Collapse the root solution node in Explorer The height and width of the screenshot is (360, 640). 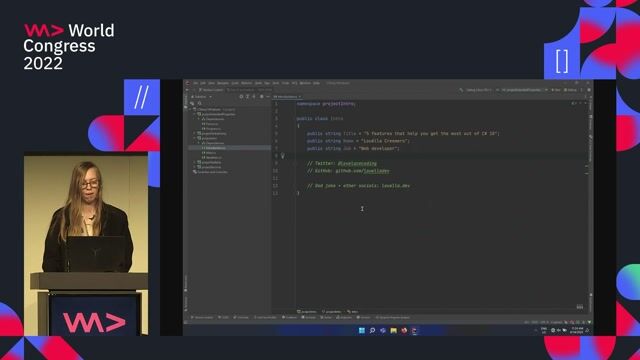(190, 109)
